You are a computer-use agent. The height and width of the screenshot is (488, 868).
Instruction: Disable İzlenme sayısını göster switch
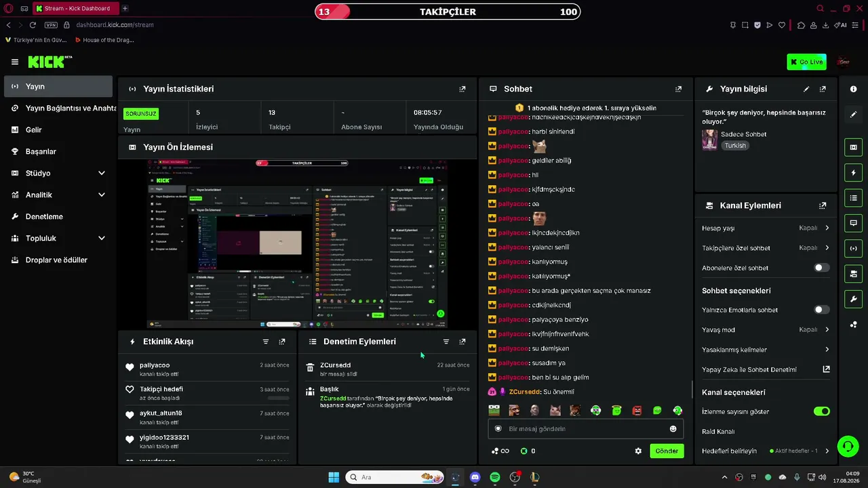pyautogui.click(x=821, y=411)
